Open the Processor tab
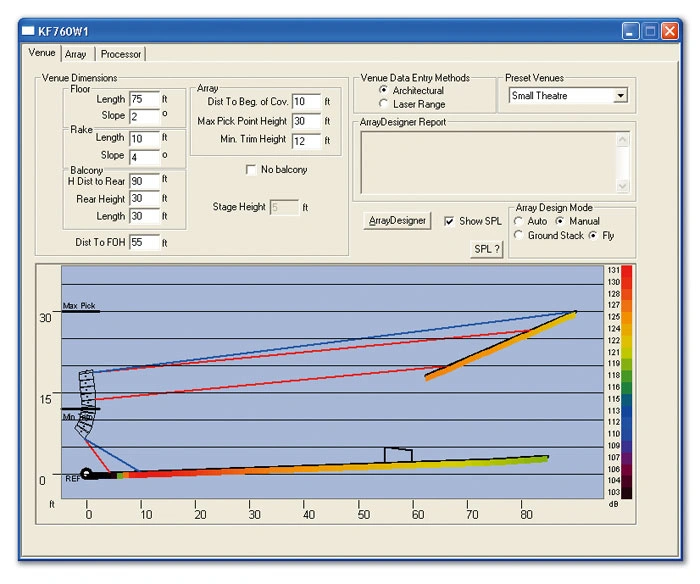The height and width of the screenshot is (584, 700). coord(120,54)
